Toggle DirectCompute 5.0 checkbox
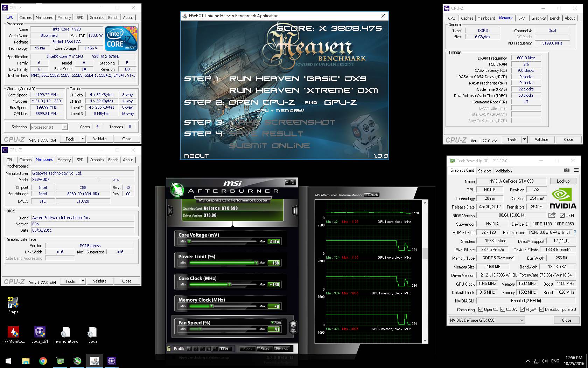 click(x=541, y=309)
